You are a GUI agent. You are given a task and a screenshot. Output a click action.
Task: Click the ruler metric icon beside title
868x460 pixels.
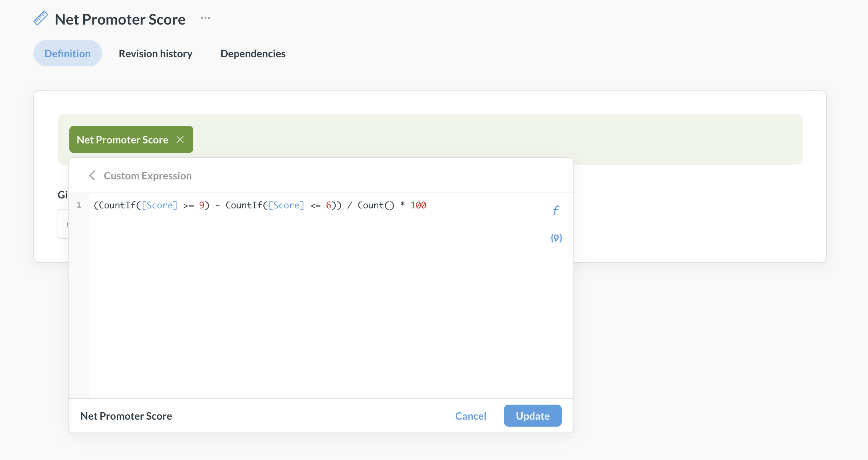(x=41, y=18)
